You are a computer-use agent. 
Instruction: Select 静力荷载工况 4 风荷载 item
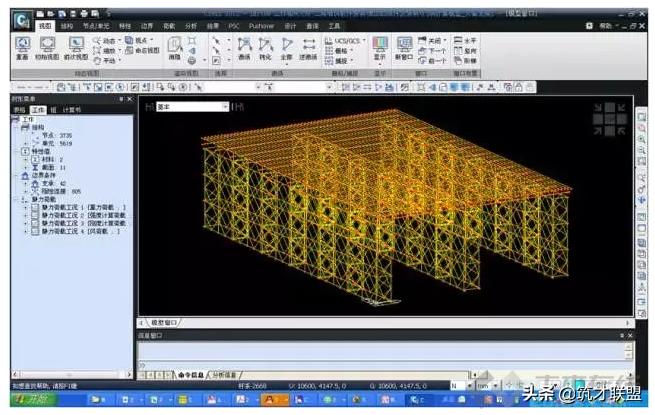(x=80, y=231)
